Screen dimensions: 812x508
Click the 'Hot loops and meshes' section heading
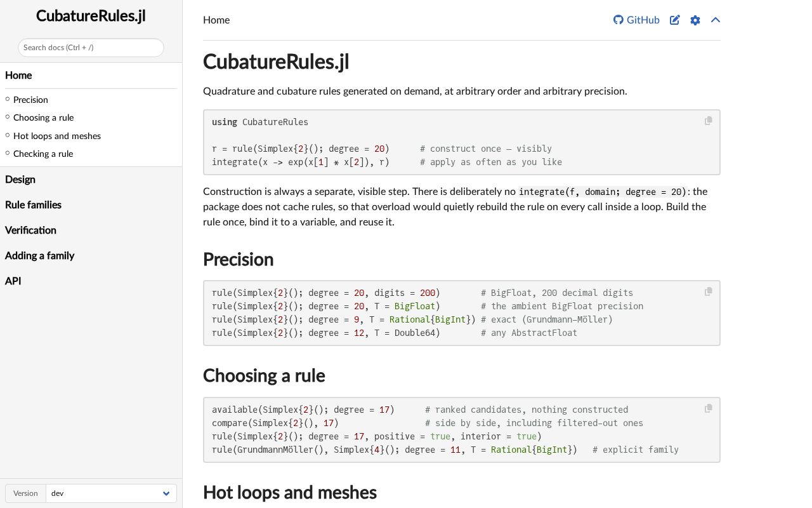(290, 493)
